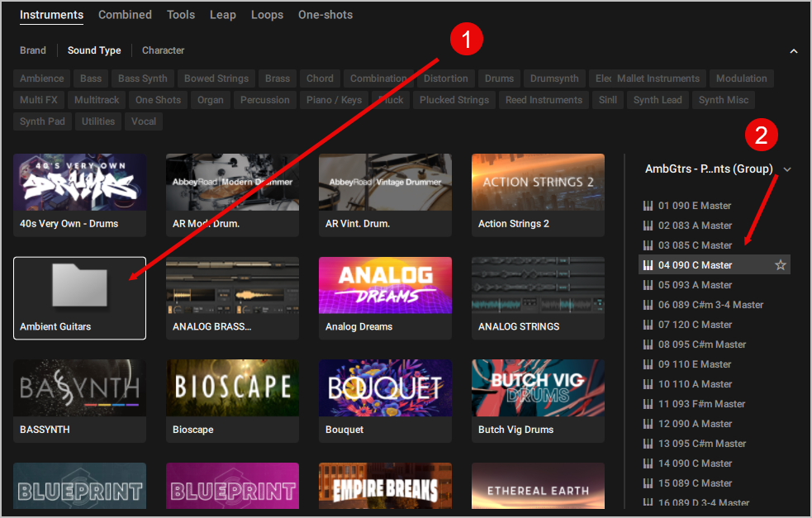The width and height of the screenshot is (812, 518).
Task: Click the Synth Lead tag
Action: (x=658, y=100)
